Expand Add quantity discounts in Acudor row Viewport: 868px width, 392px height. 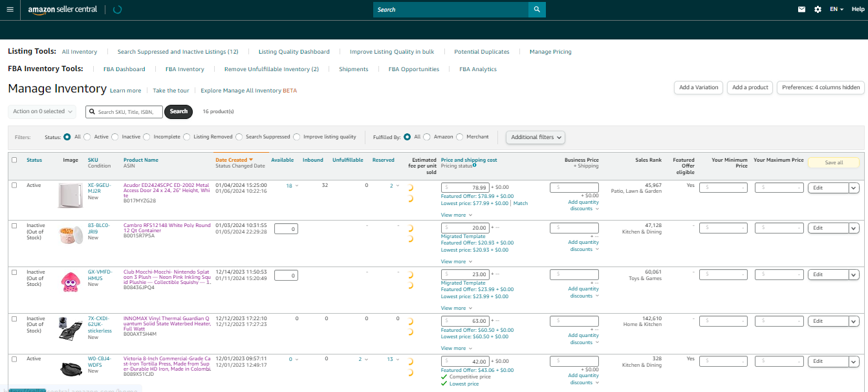[583, 206]
